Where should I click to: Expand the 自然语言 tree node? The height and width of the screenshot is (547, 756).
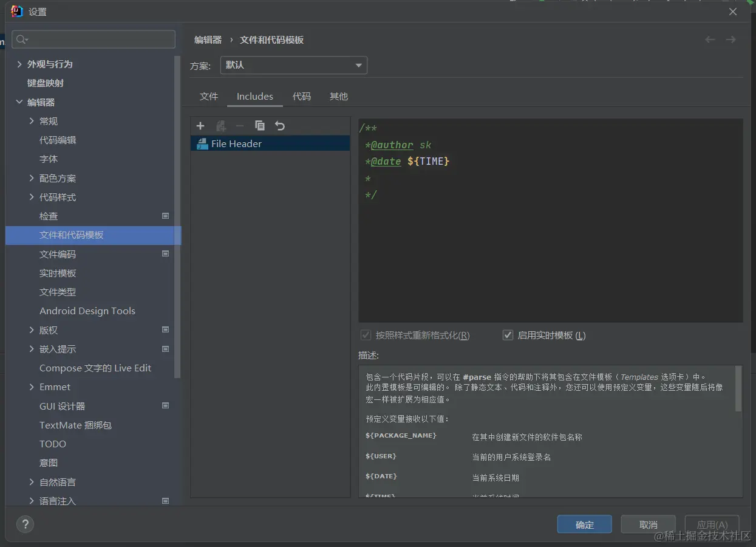click(32, 482)
